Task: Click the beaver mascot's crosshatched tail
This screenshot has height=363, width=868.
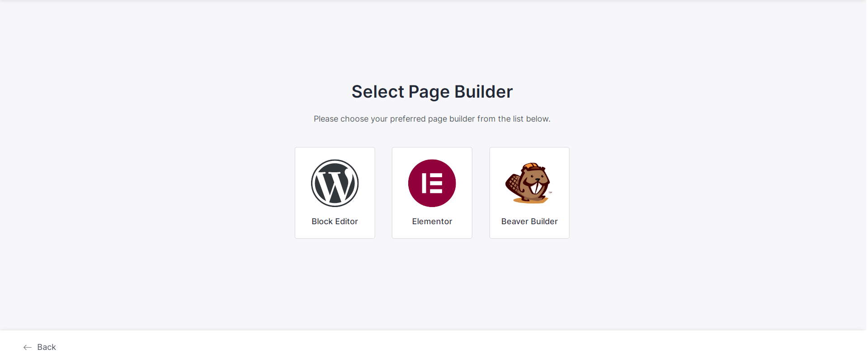Action: pyautogui.click(x=513, y=184)
